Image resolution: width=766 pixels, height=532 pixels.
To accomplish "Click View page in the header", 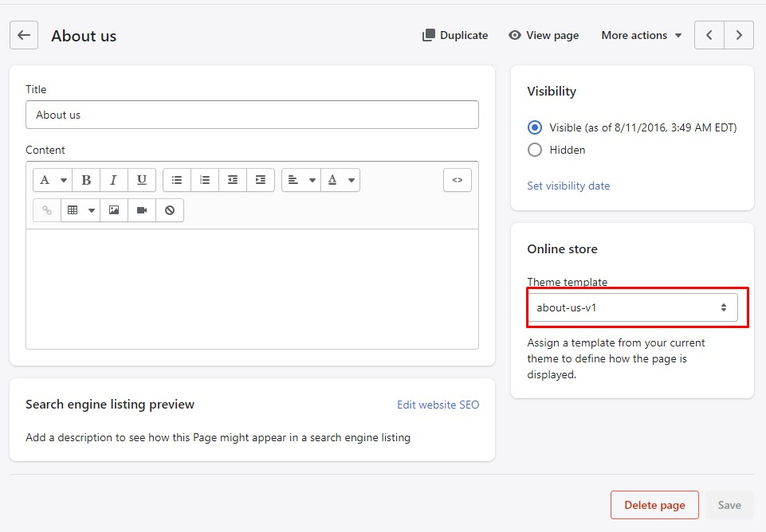I will coord(544,35).
